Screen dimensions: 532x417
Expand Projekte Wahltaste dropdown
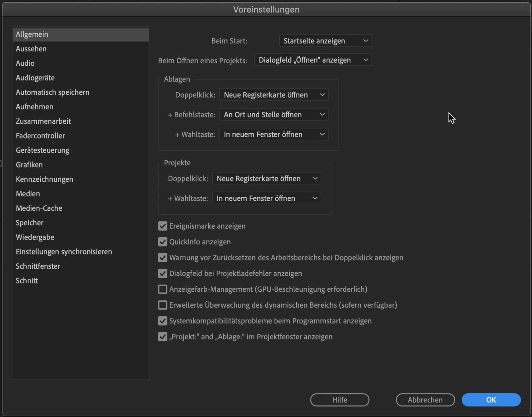pyautogui.click(x=267, y=198)
